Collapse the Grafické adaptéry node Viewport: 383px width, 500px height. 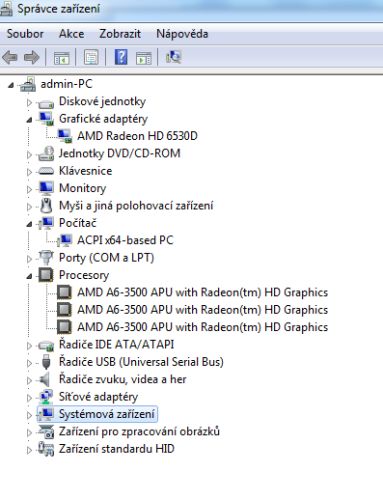[x=29, y=120]
